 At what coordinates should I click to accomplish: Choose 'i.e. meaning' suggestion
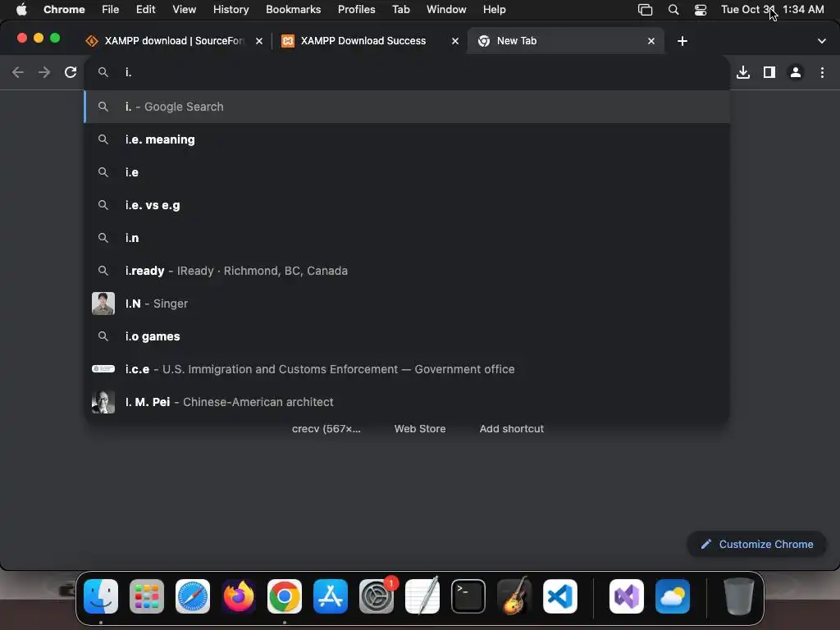(x=407, y=139)
